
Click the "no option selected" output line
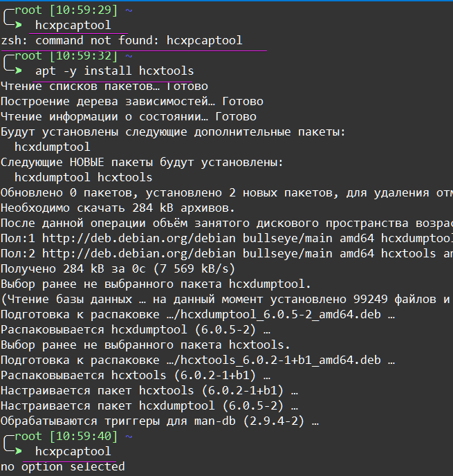pos(62,466)
